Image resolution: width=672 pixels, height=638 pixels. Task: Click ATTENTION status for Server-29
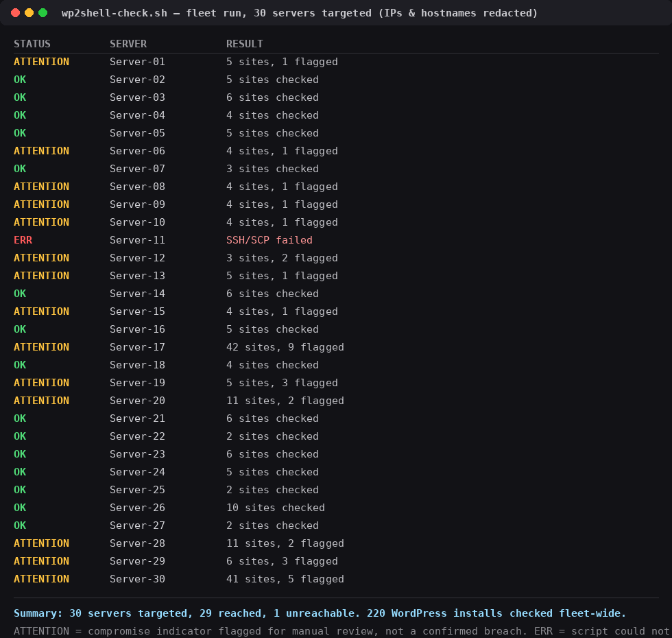[x=42, y=561]
